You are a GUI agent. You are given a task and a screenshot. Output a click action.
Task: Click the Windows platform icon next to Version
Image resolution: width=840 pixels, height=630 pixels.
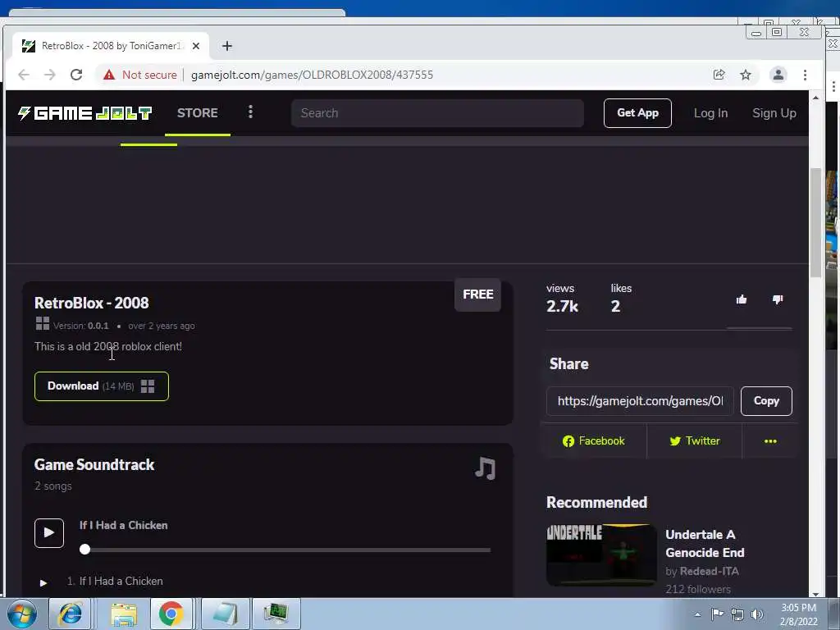click(43, 323)
